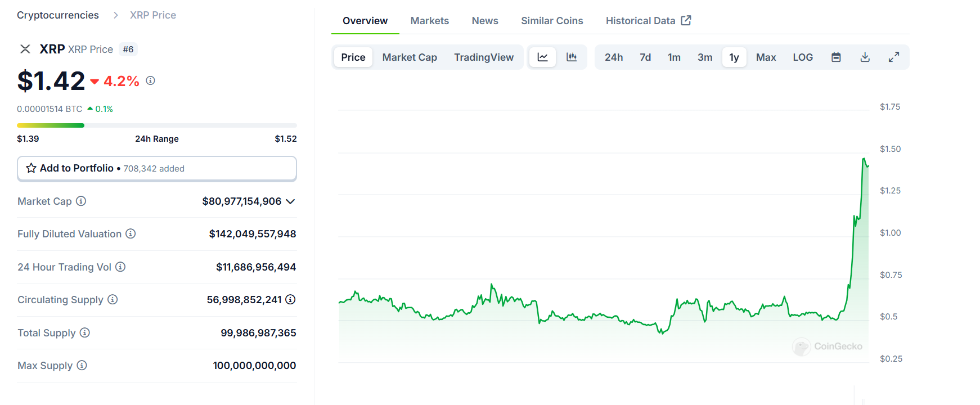Click the #6 rank badge
Image resolution: width=980 pixels, height=405 pixels.
pyautogui.click(x=128, y=49)
